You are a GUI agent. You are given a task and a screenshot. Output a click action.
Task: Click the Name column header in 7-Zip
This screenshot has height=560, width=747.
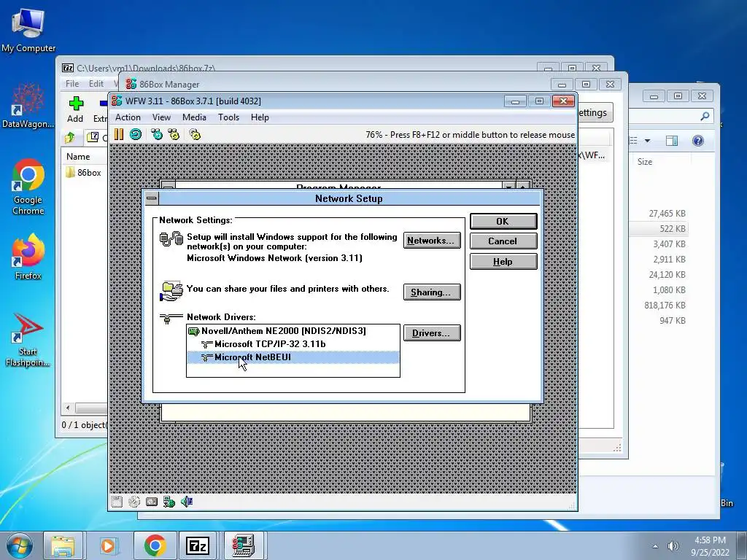[78, 157]
